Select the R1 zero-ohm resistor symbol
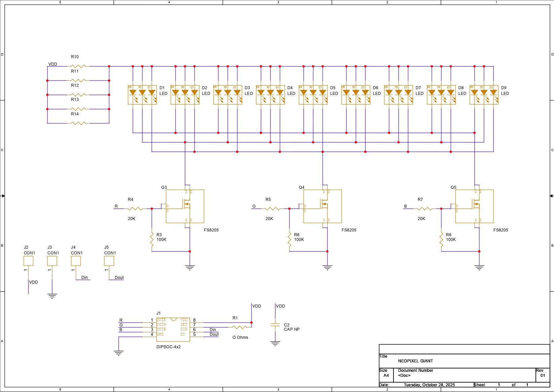The width and height of the screenshot is (554, 392). click(x=240, y=327)
